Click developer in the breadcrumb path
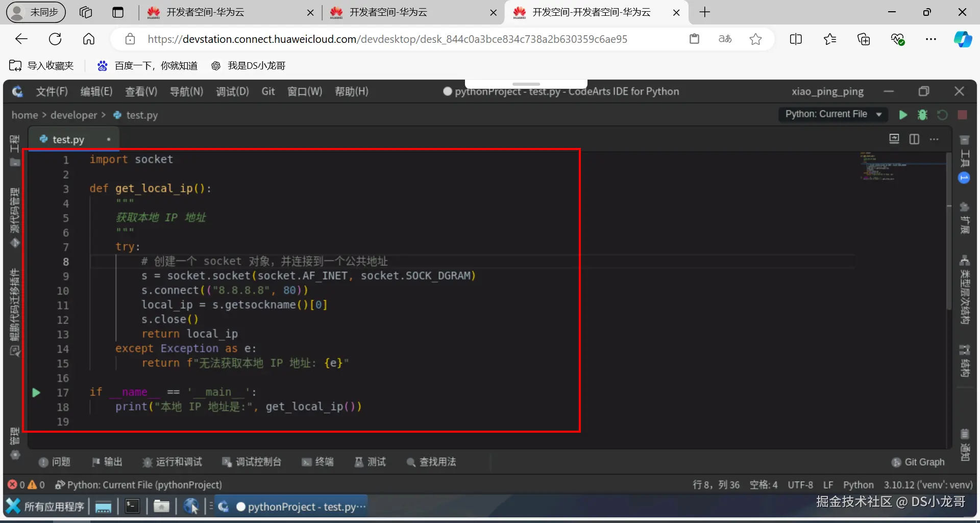The width and height of the screenshot is (980, 523). tap(73, 115)
